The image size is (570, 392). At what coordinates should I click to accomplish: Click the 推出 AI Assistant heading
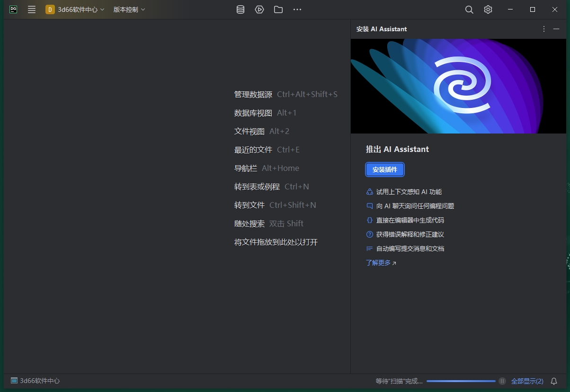tap(397, 149)
